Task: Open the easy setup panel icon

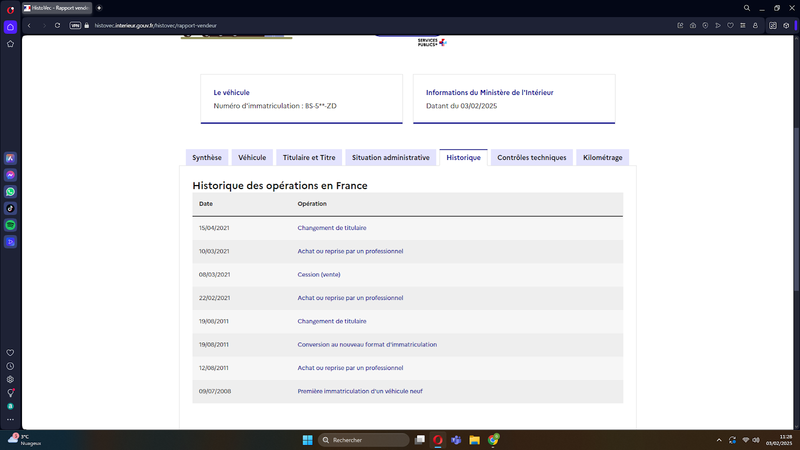Action: 743,26
